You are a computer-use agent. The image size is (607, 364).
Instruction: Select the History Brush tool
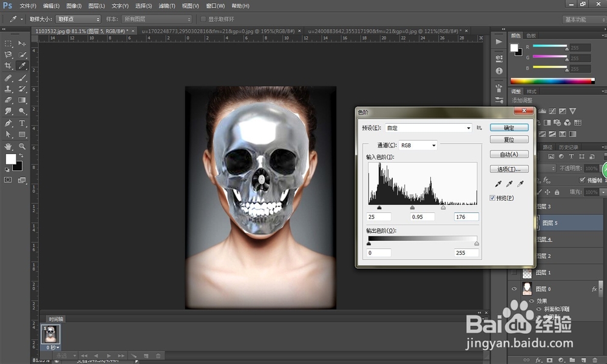point(22,89)
